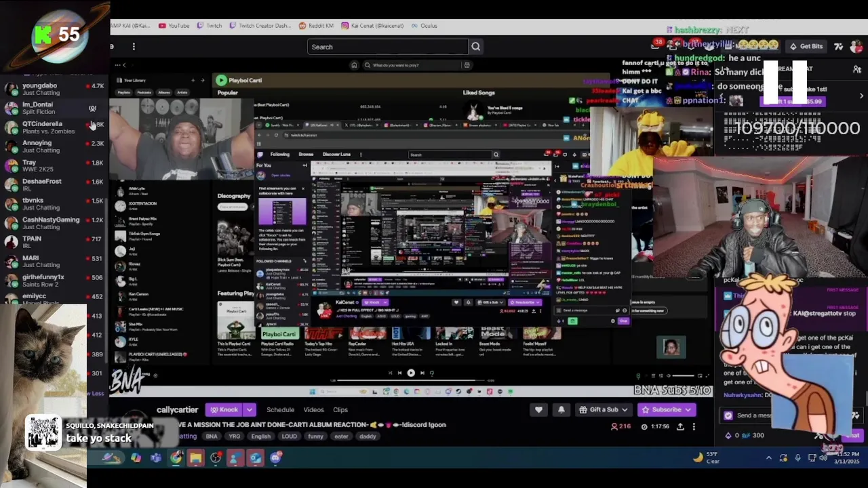Click the BNA tag
This screenshot has width=868, height=488.
(x=212, y=436)
